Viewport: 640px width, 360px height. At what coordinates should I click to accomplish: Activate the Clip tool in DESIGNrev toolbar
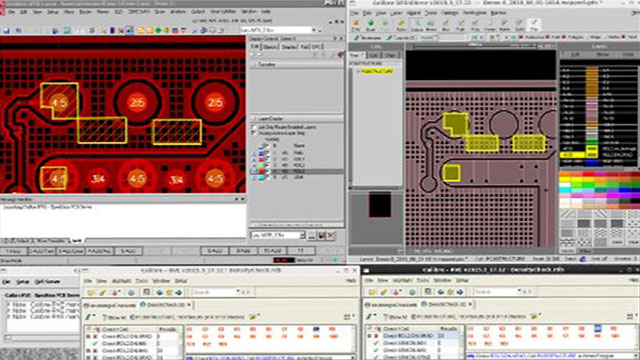pos(534,25)
